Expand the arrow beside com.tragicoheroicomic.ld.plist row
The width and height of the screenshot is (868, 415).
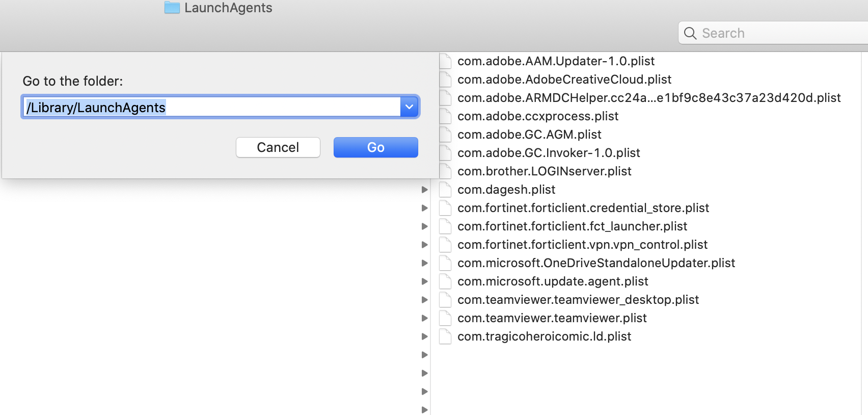[424, 336]
